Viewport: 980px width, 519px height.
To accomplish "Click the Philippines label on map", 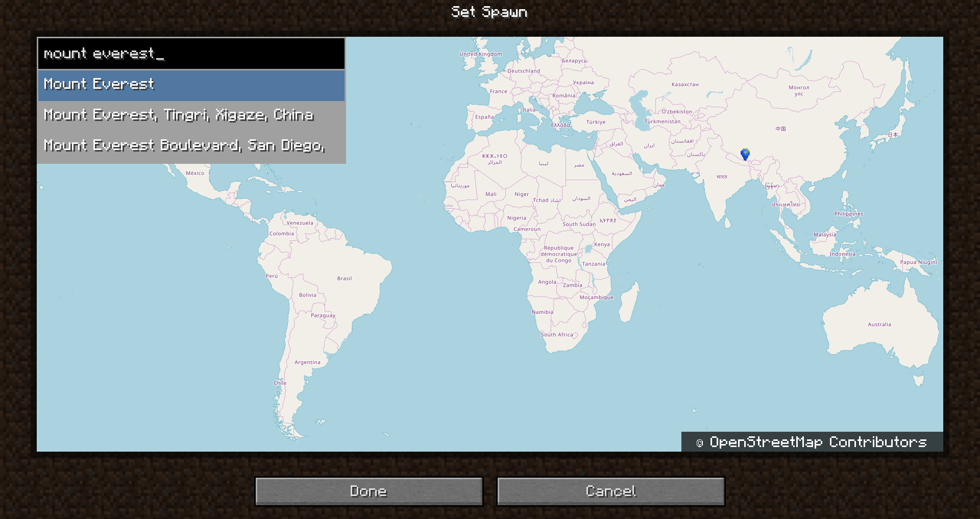I will click(x=848, y=214).
